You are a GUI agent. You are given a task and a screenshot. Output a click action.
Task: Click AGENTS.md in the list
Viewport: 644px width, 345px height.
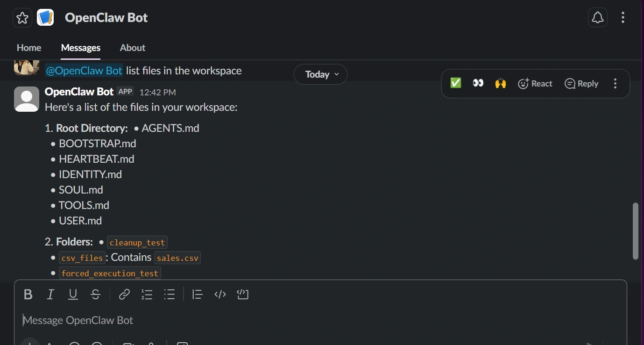[x=170, y=128]
